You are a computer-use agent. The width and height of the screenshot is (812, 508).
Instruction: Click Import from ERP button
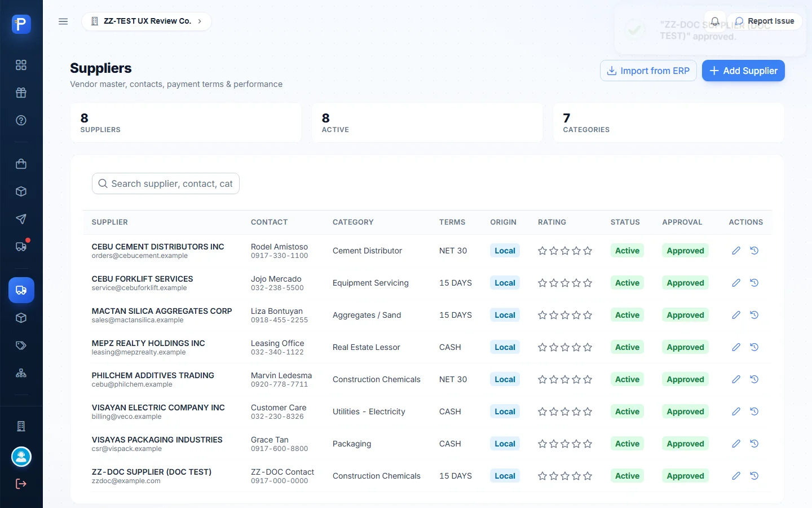(x=648, y=71)
